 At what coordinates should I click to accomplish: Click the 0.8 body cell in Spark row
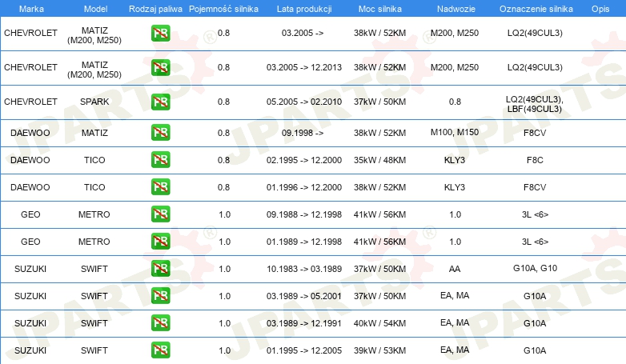click(x=455, y=102)
